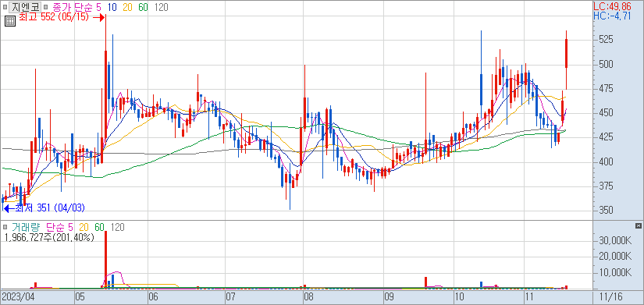This screenshot has width=644, height=305.
Task: Select the green 60 volume moving average label
Action: (100, 227)
